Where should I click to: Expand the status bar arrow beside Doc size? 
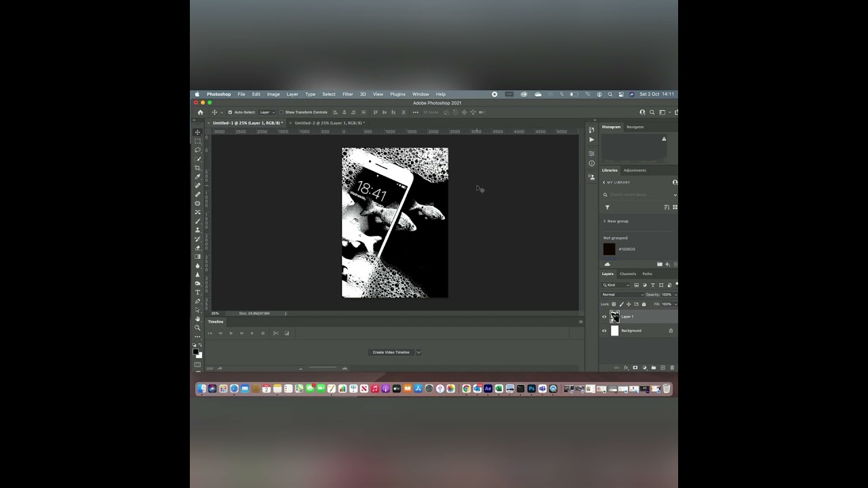(x=285, y=313)
